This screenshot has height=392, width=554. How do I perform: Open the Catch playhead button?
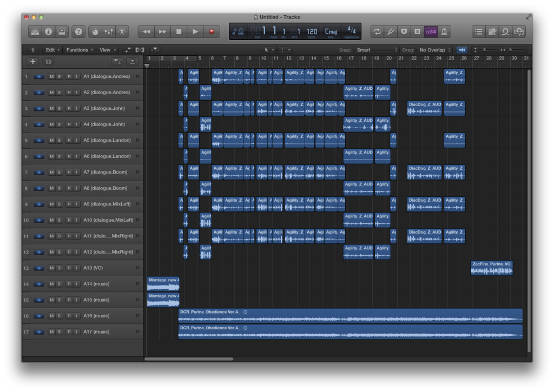click(155, 50)
